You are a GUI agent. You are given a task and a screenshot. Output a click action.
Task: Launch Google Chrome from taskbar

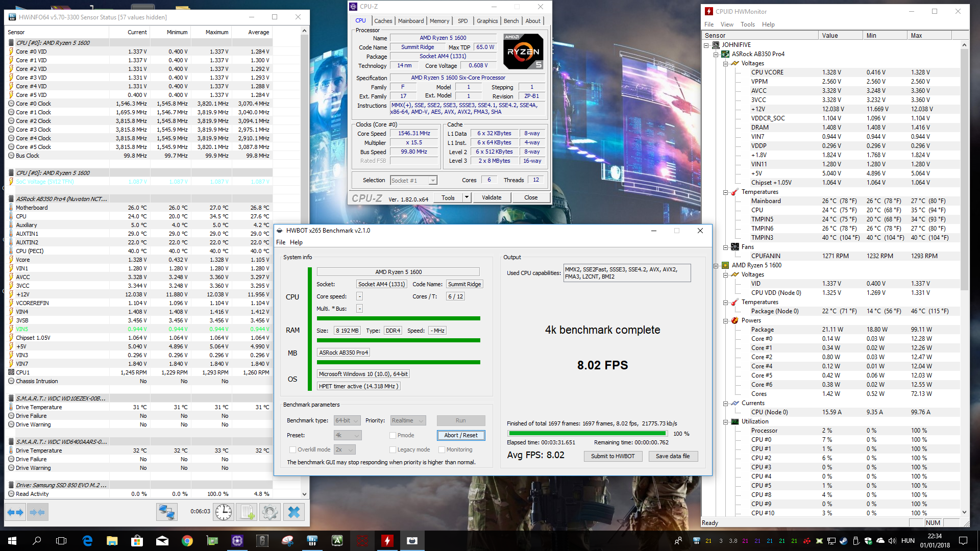coord(187,541)
